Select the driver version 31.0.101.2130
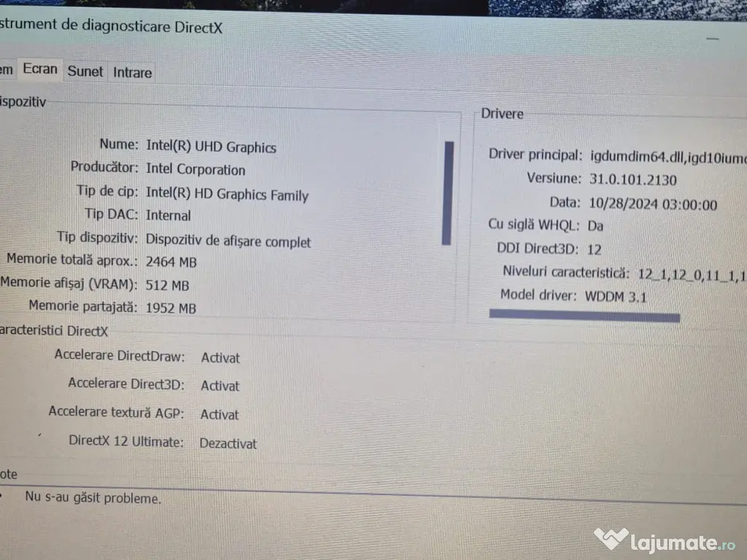 633,179
